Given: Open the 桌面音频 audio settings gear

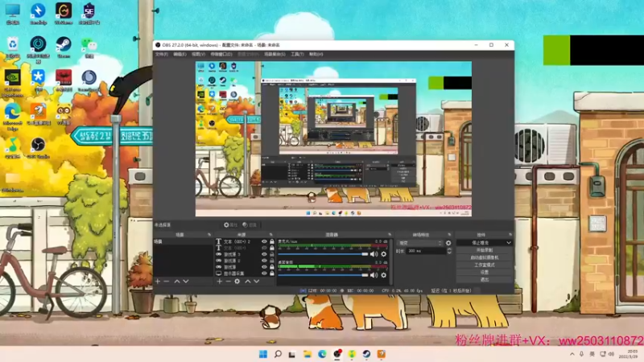Looking at the screenshot, I should 384,275.
